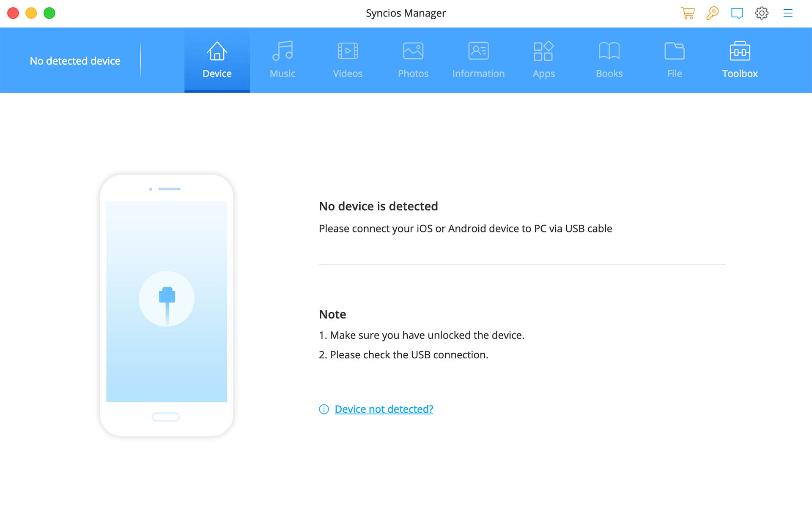This screenshot has width=812, height=518.
Task: Open the Toolbox tab
Action: 740,60
